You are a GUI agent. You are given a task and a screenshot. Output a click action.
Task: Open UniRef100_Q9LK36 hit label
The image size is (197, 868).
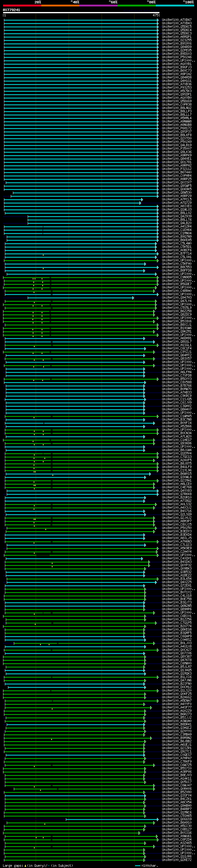point(177,152)
